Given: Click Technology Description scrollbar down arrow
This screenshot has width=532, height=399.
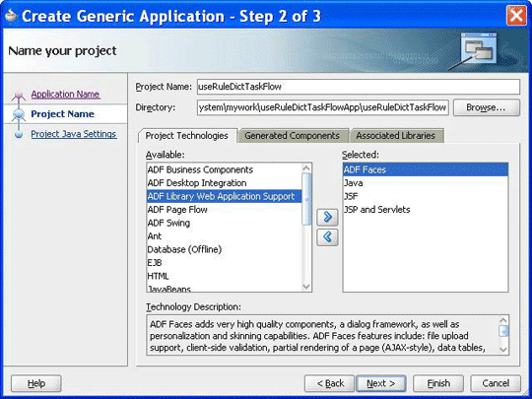Looking at the screenshot, I should [503, 350].
